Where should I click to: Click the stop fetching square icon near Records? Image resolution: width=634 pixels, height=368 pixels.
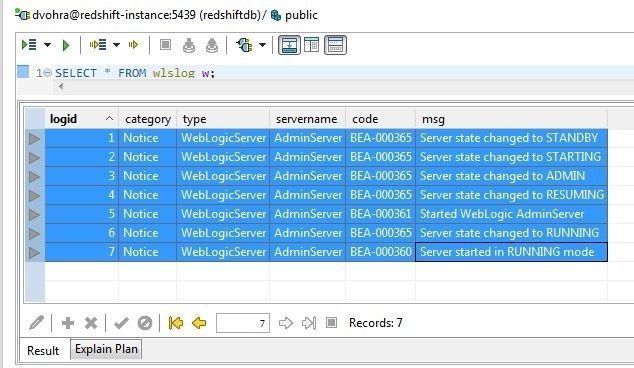tap(332, 322)
